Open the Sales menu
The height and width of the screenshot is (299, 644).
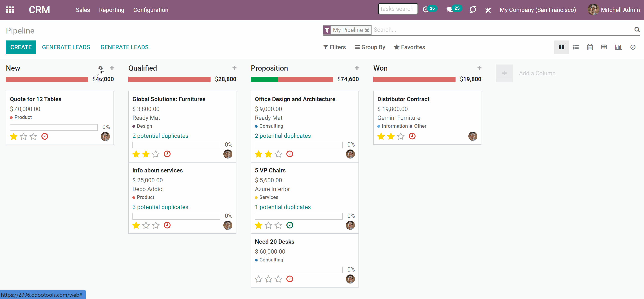(83, 10)
